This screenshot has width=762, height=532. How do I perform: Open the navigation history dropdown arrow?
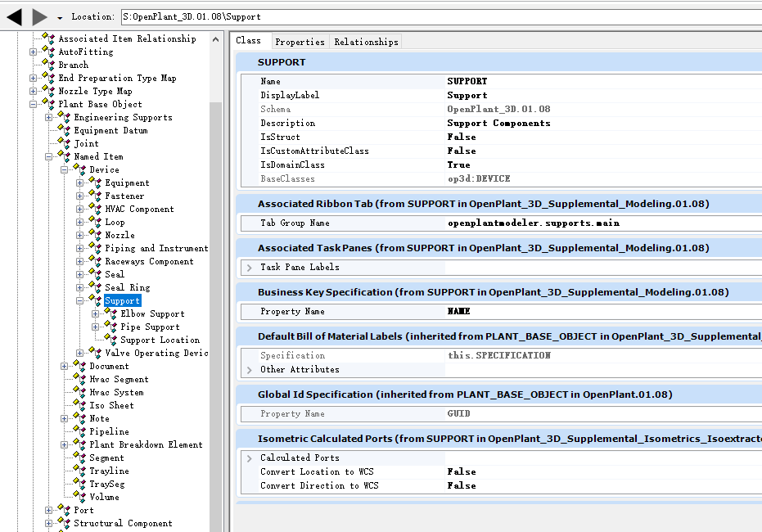tap(60, 17)
